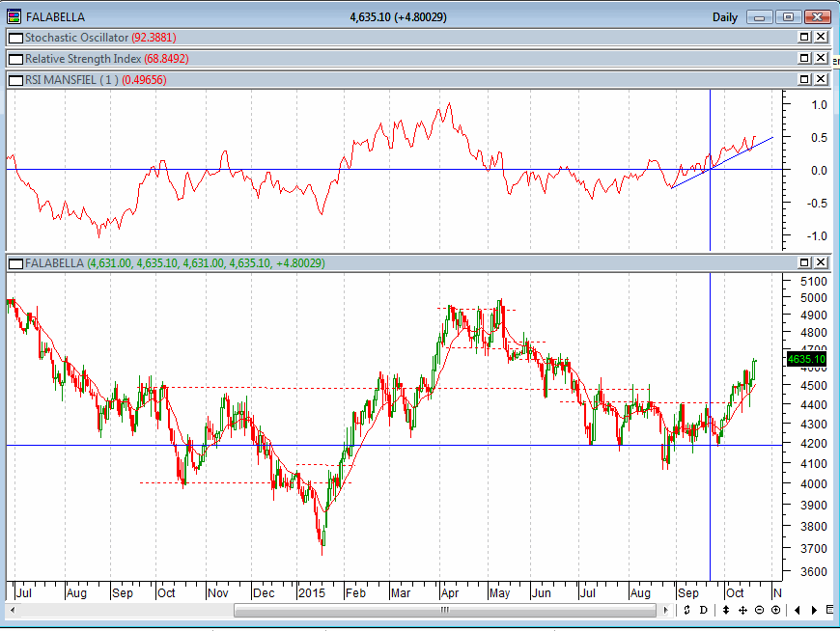Zoom in with the plus circle icon
This screenshot has width=840, height=631.
775,611
